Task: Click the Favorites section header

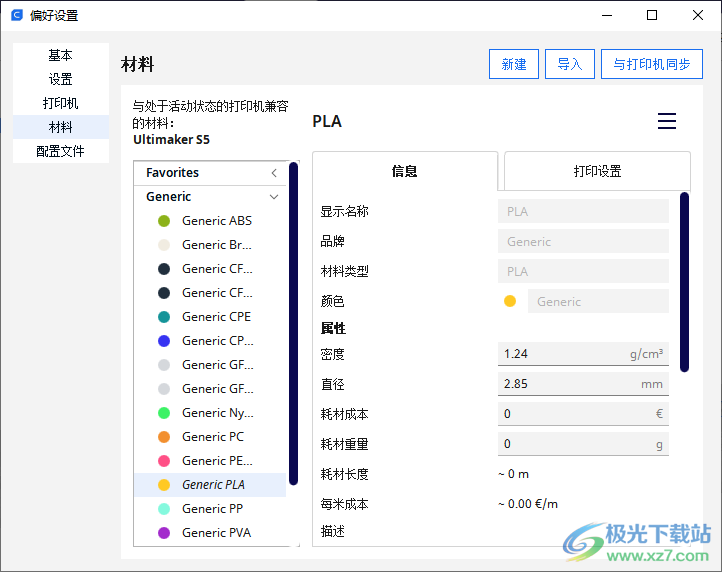Action: (210, 173)
